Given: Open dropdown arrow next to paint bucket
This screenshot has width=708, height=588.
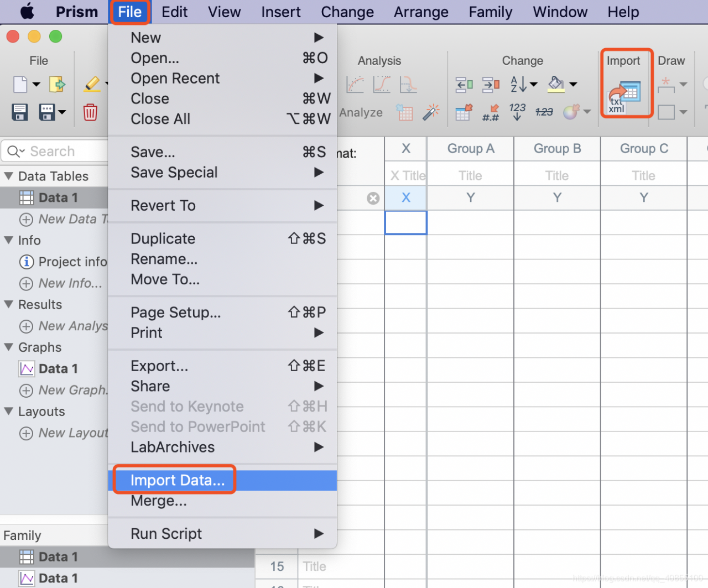Looking at the screenshot, I should [x=573, y=85].
